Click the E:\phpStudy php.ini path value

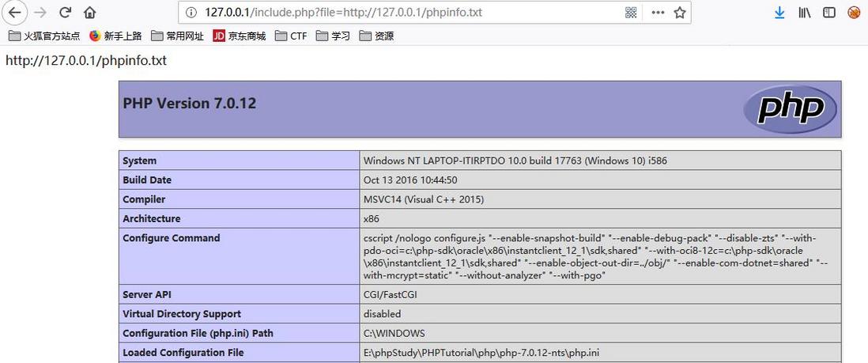coord(481,353)
